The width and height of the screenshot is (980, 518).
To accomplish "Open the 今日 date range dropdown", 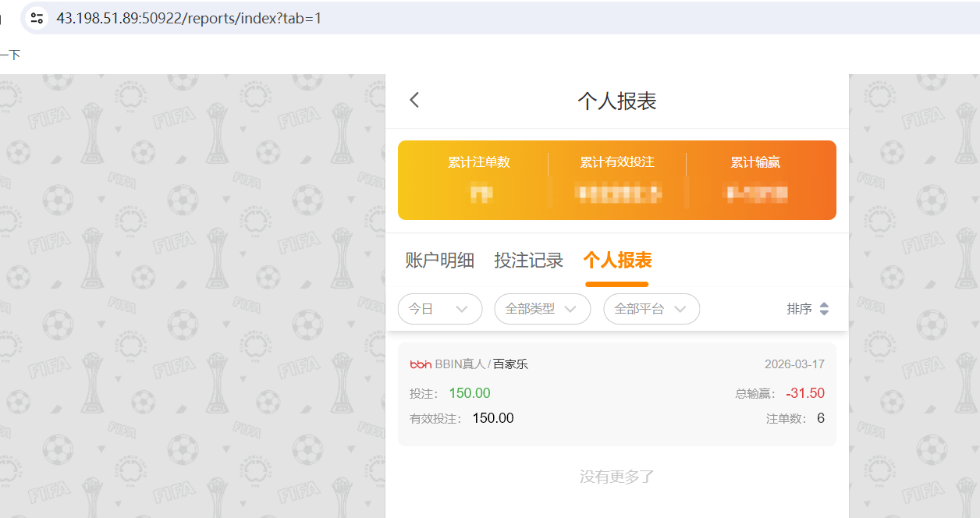I will (439, 309).
